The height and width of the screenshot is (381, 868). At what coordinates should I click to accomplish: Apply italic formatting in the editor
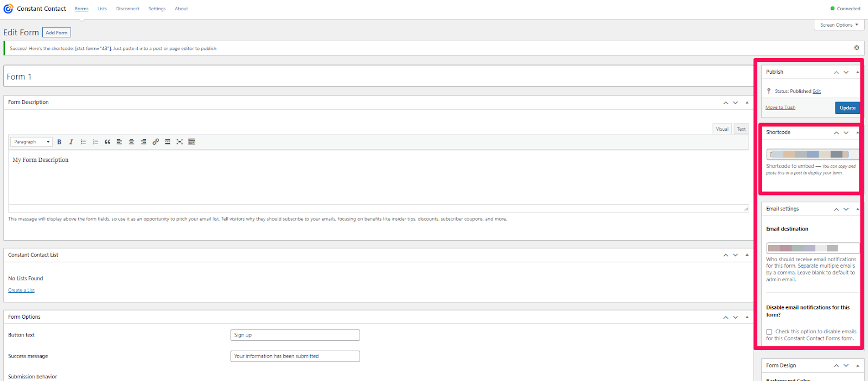71,142
